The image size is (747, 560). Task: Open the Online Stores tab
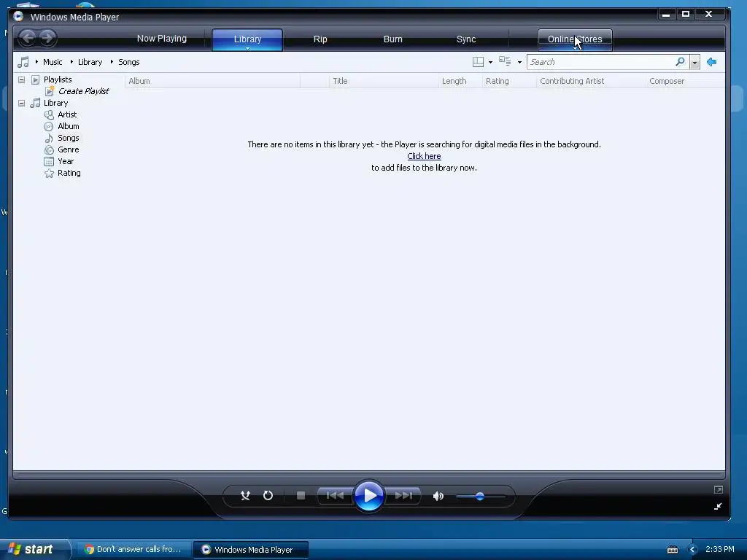(x=575, y=39)
